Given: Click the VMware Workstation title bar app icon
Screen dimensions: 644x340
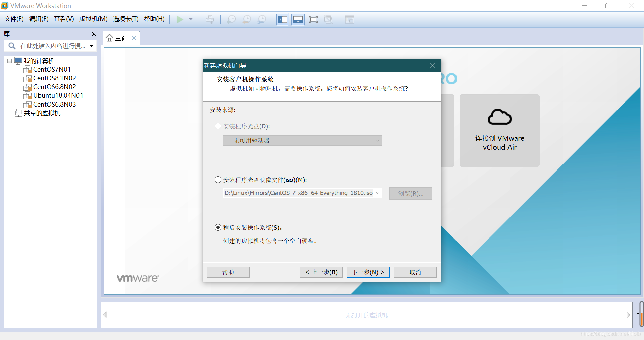Looking at the screenshot, I should tap(5, 6).
